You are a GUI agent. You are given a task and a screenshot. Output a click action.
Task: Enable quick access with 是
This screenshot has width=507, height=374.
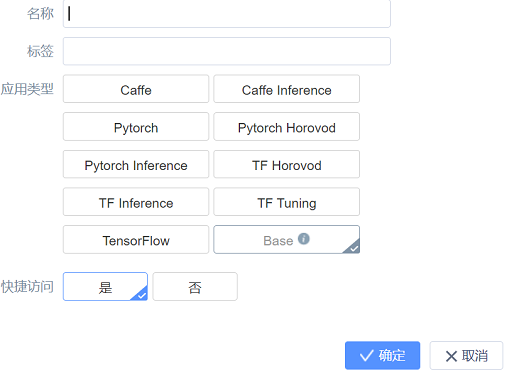[105, 287]
